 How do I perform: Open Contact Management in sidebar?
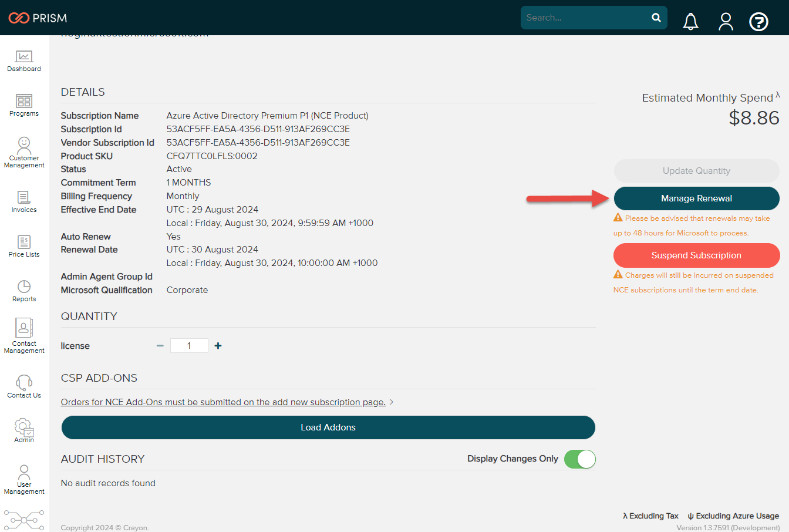(x=24, y=336)
